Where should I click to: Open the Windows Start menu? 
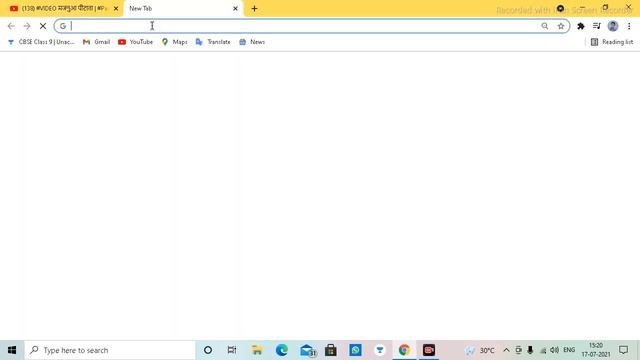(x=12, y=350)
